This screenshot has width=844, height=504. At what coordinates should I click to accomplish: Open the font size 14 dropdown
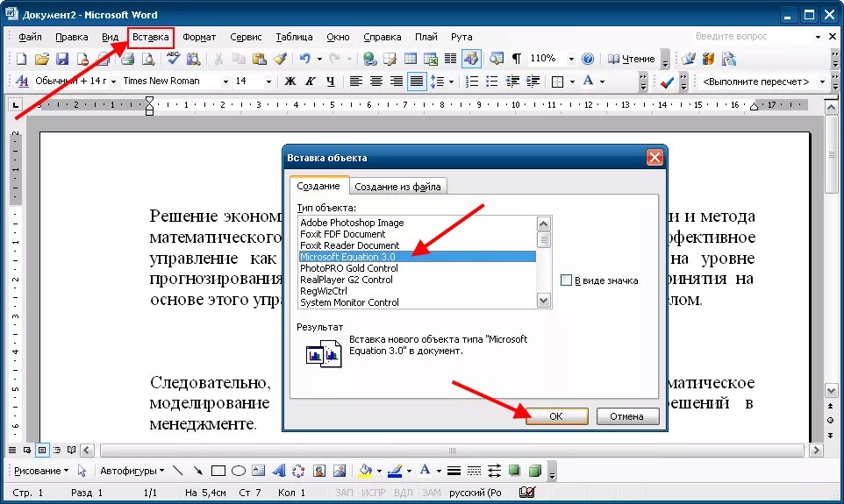point(268,82)
